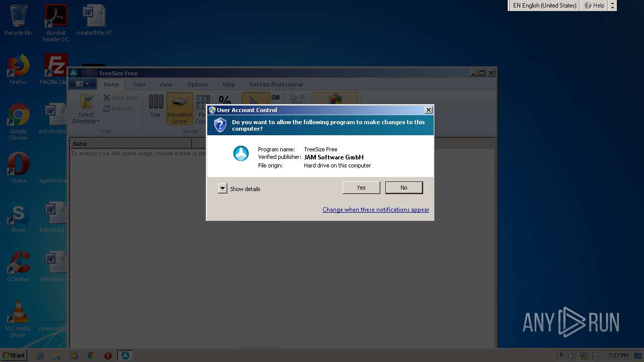The image size is (644, 362).
Task: Click the taskbar clock 7:17 PM
Action: [x=618, y=355]
